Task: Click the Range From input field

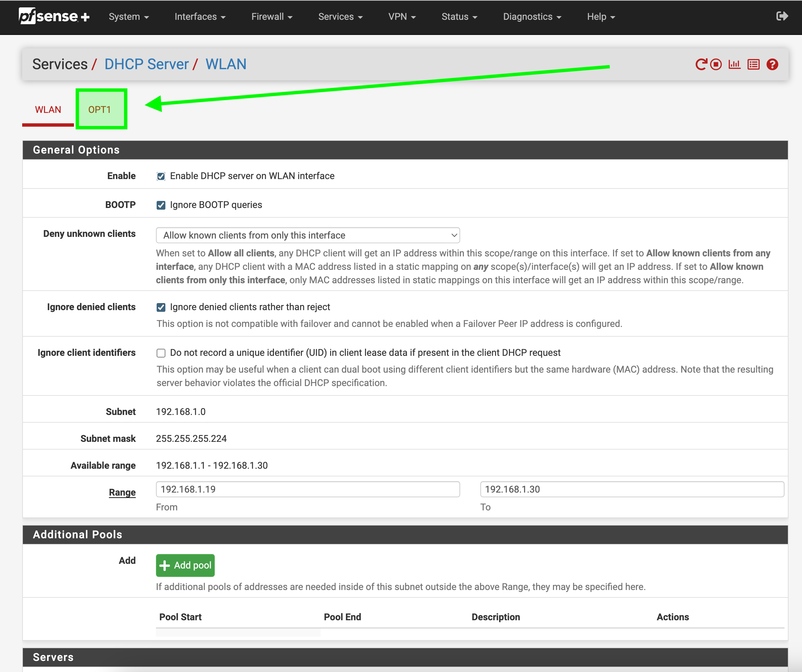Action: coord(308,489)
